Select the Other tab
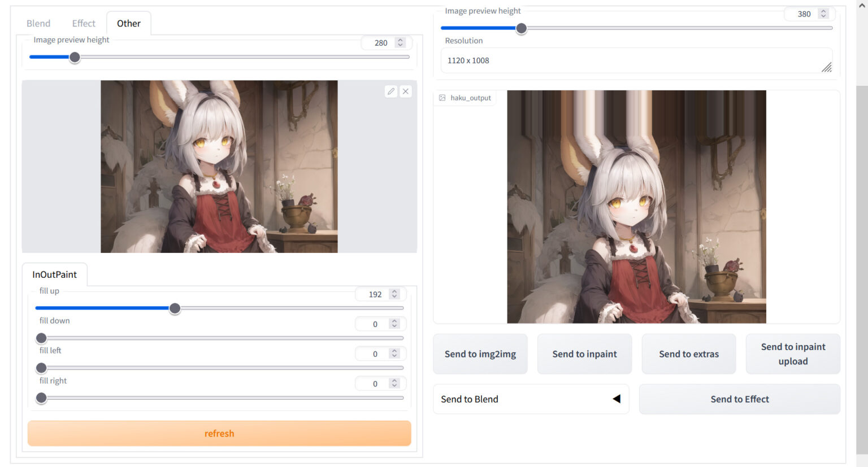This screenshot has width=868, height=467. click(128, 23)
